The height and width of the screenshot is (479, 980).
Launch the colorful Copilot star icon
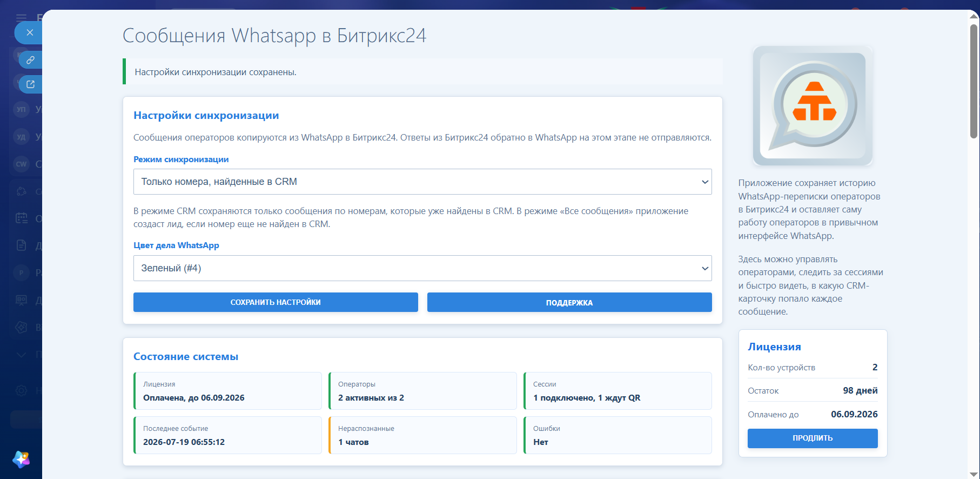click(x=21, y=460)
